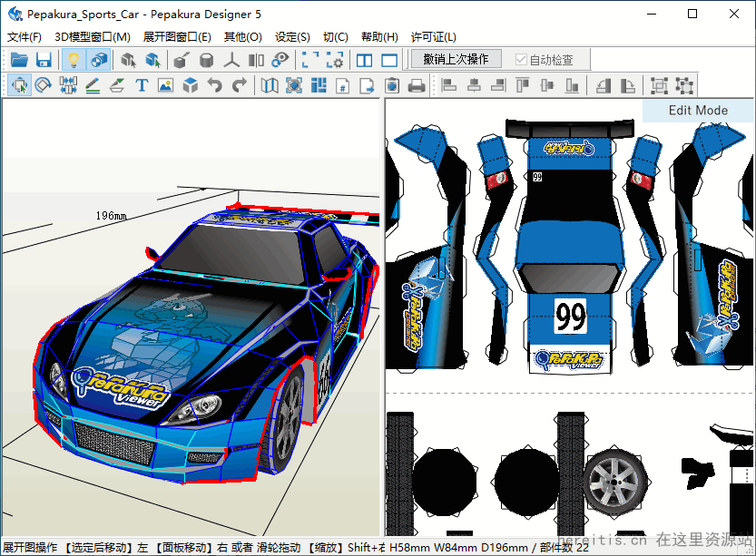Viewport: 756px width, 556px height.
Task: Click the undo arrow icon
Action: tap(215, 86)
